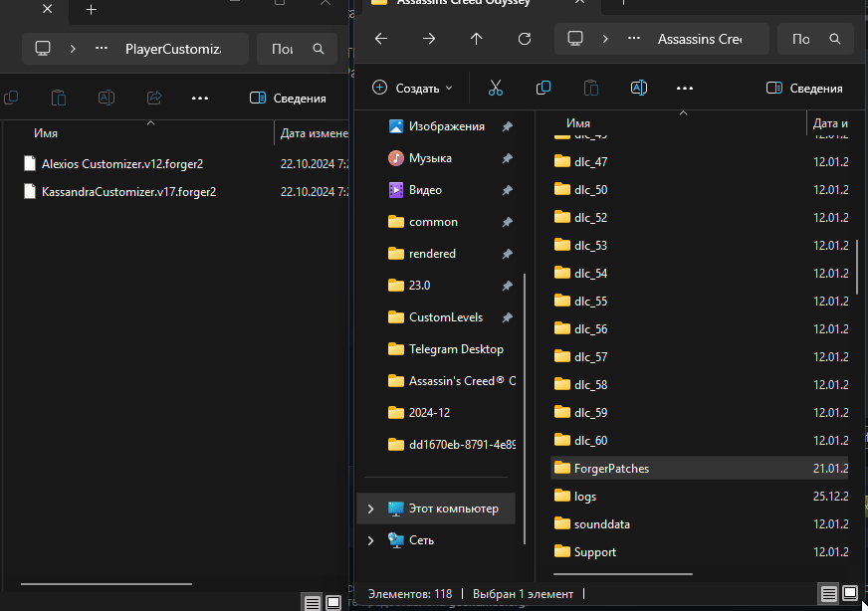Click the Share icon in PlayerCustomizer window toolbar
This screenshot has width=868, height=611.
[x=154, y=98]
